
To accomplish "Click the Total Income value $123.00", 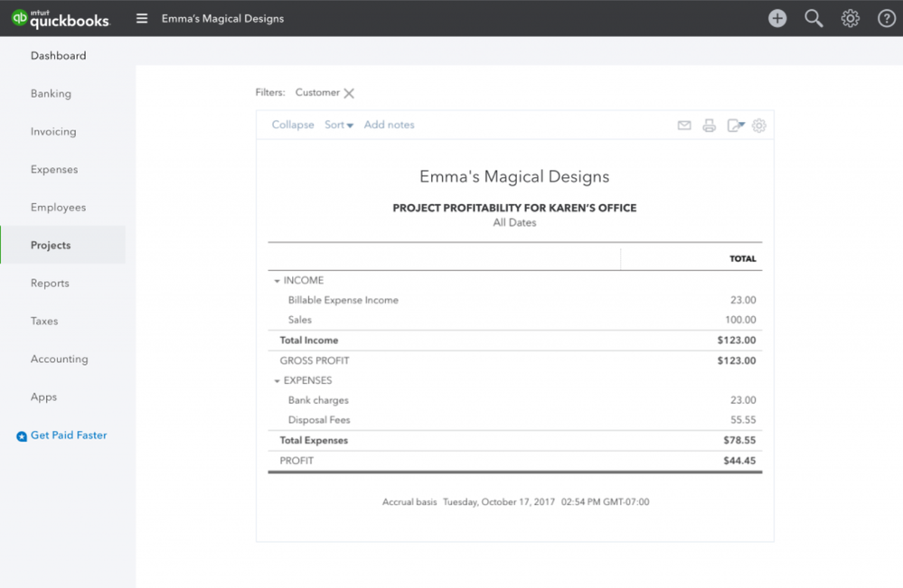I will click(737, 341).
